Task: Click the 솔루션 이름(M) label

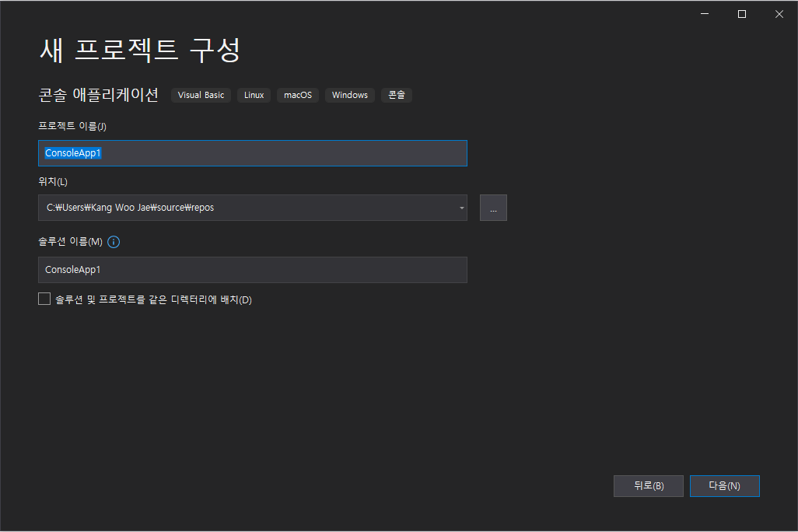Action: [70, 242]
